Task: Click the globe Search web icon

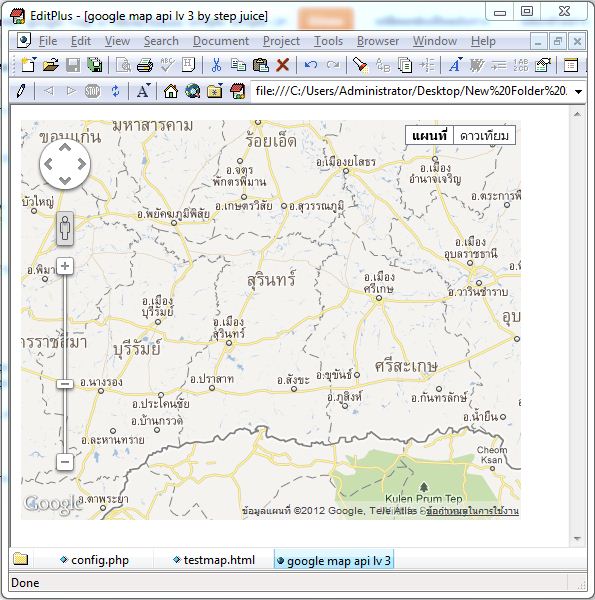Action: point(192,91)
